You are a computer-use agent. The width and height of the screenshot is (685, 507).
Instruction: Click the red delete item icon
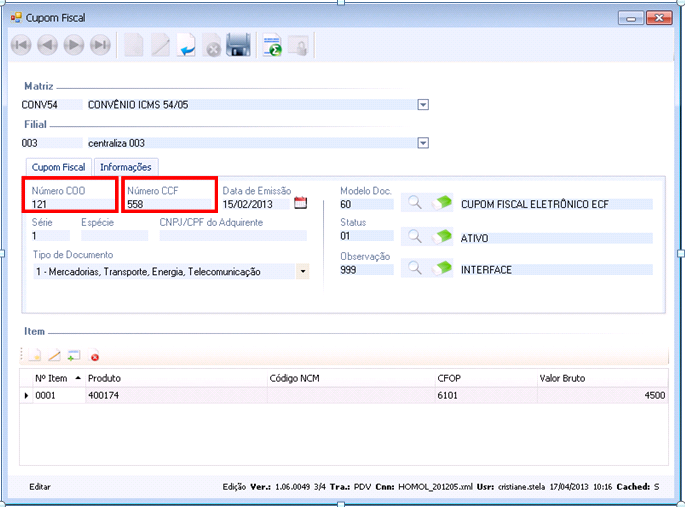95,356
